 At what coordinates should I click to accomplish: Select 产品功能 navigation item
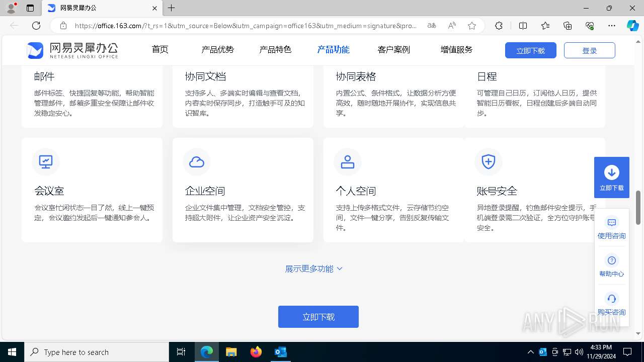click(x=333, y=50)
